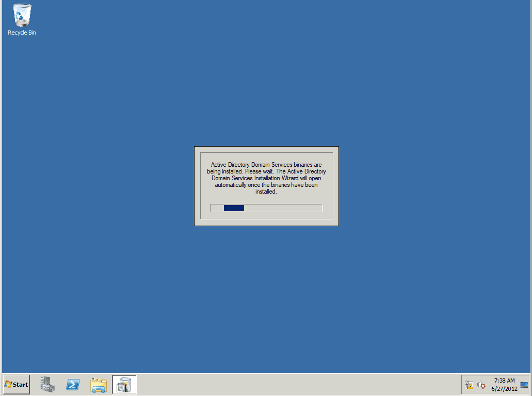Click the Active Directory binaries installing message

click(266, 178)
